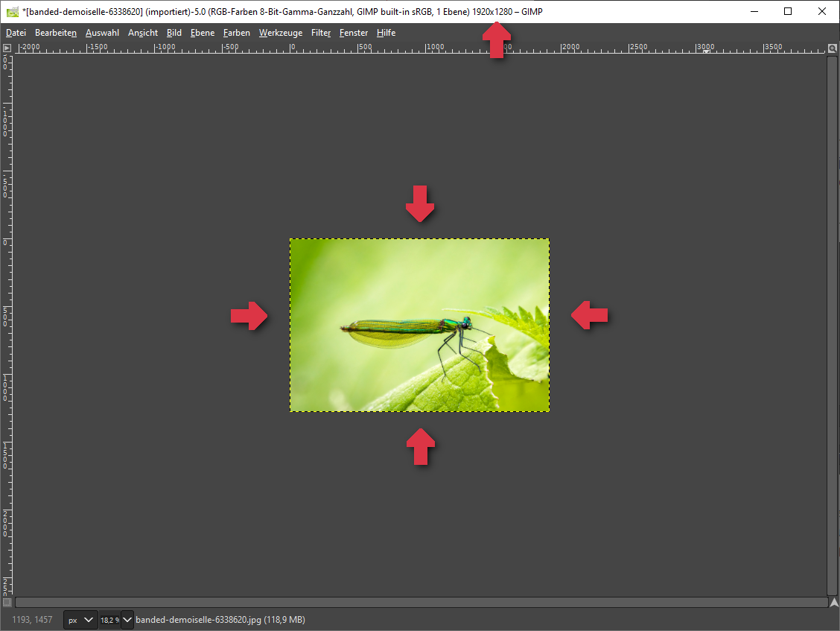The width and height of the screenshot is (840, 631).
Task: Toggle the zoom-on-window-resize magnifier icon
Action: (833, 48)
